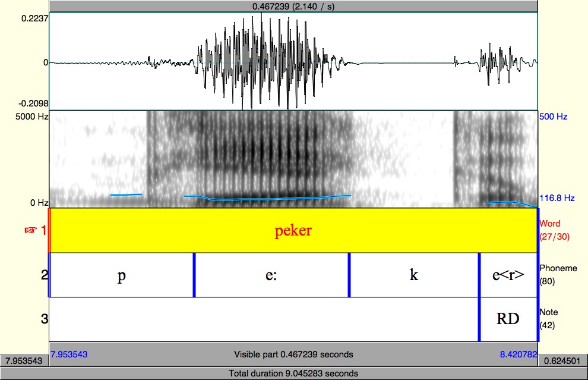Select the 'p' phoneme interval
Viewport: 588px width, 380px height.
click(x=122, y=275)
